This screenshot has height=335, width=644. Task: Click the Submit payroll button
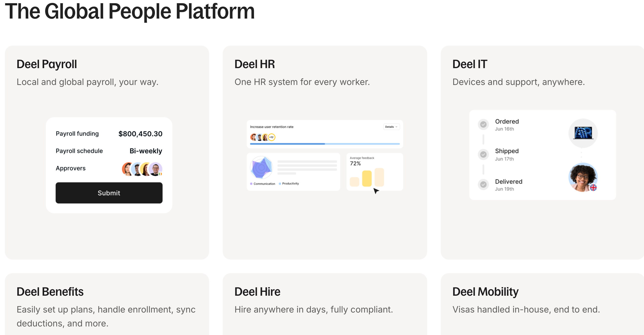pos(109,193)
